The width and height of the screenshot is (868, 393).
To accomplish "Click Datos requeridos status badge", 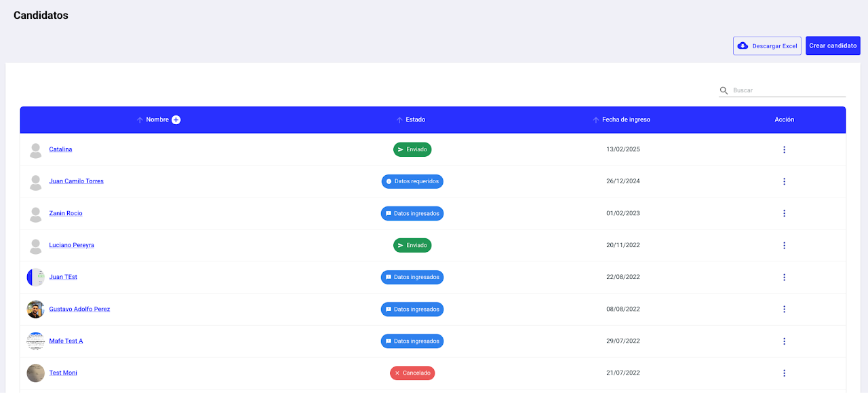I will click(412, 181).
